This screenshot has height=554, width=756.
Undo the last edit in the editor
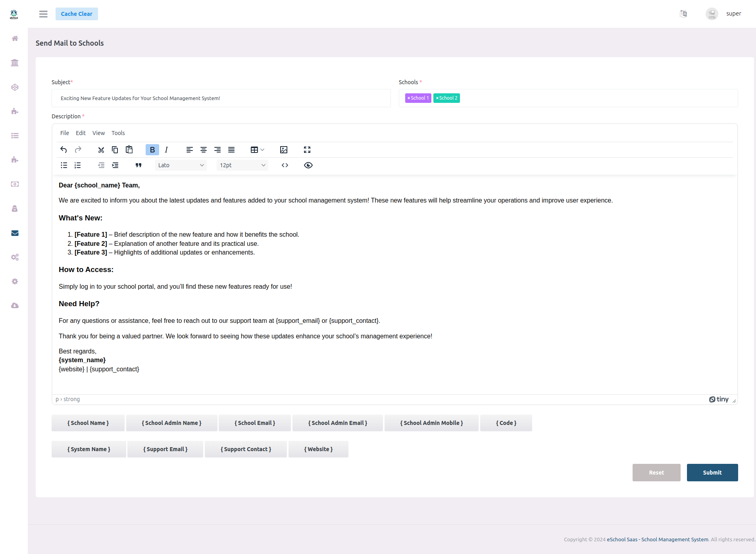63,150
